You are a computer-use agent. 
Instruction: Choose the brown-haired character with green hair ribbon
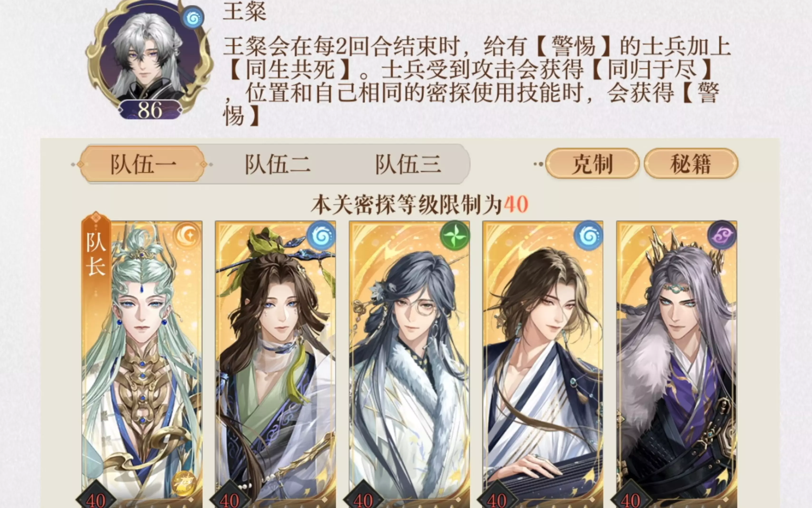pyautogui.click(x=275, y=364)
